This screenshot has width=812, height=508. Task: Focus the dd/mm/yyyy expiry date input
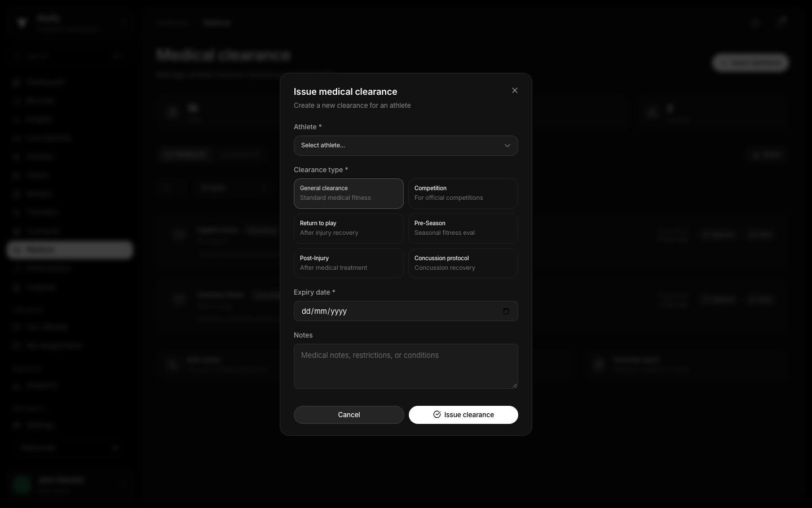click(x=406, y=311)
